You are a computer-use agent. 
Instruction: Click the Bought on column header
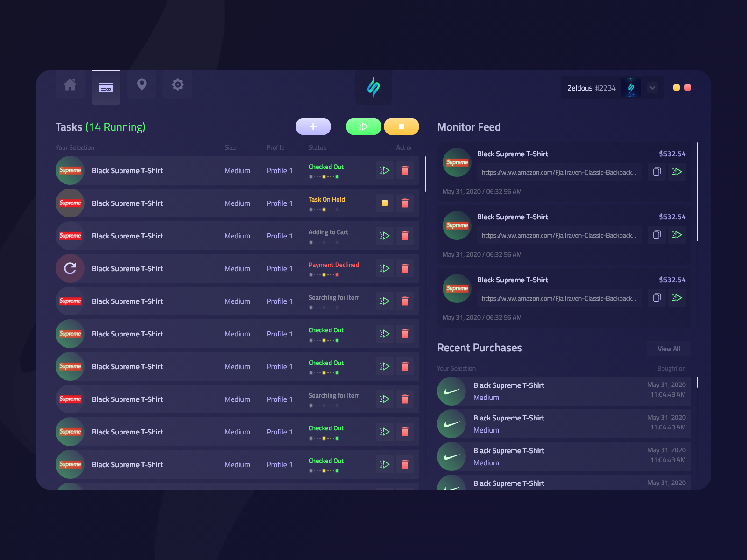pyautogui.click(x=671, y=369)
